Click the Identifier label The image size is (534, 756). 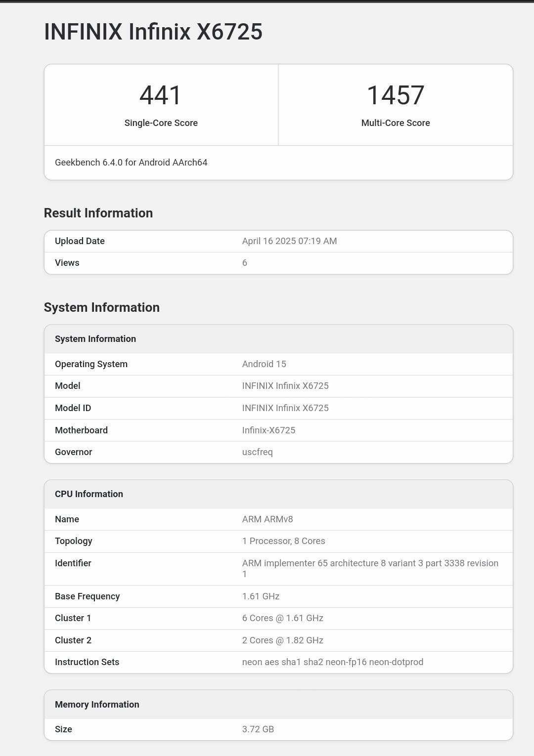click(x=73, y=563)
